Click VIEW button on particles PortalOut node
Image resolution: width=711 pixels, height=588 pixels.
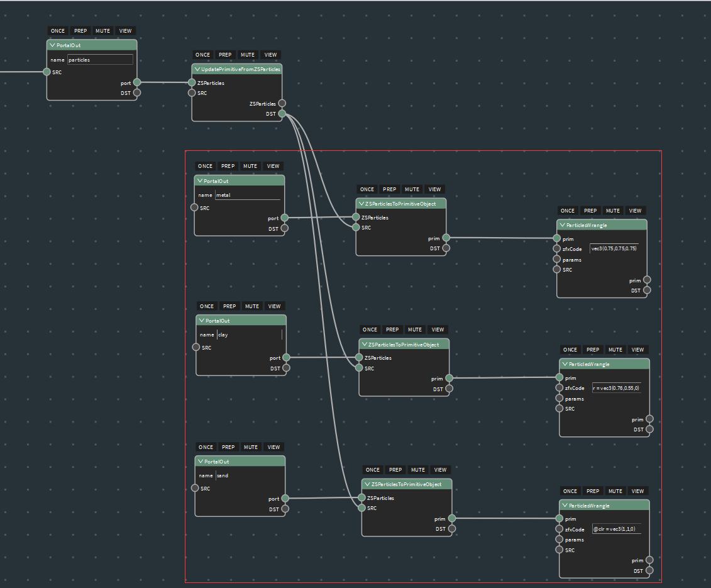[x=126, y=31]
